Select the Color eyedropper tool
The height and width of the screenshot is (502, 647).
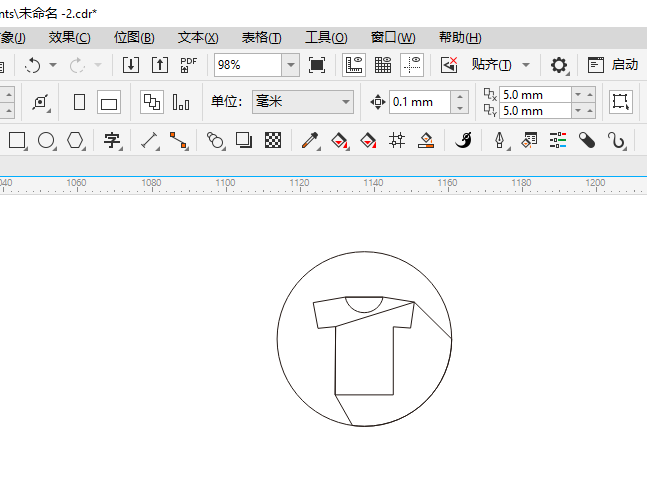coord(310,141)
